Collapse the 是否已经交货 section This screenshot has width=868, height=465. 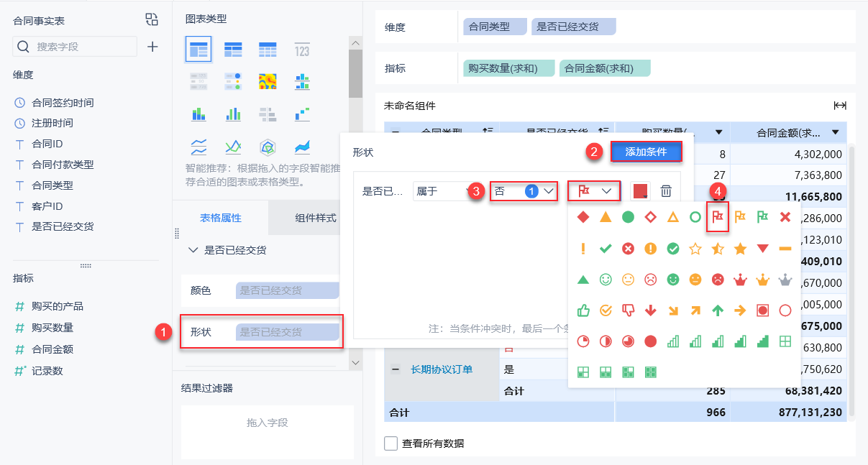pos(193,250)
